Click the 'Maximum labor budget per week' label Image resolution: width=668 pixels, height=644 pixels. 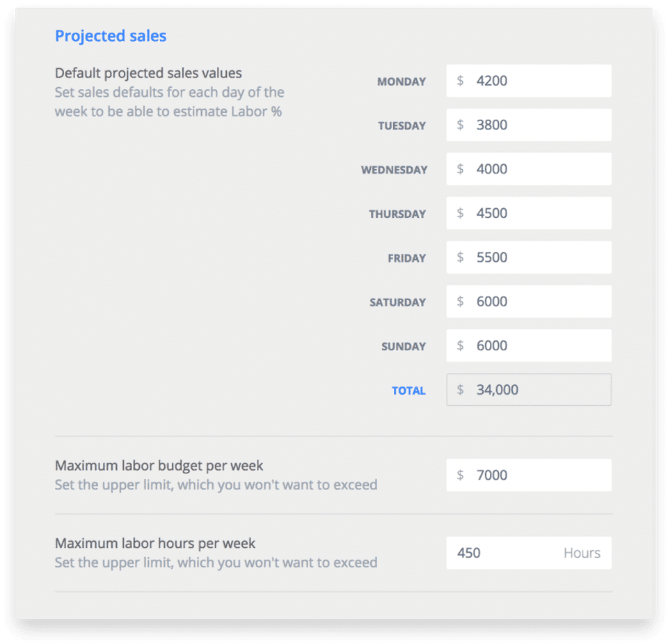pos(159,465)
